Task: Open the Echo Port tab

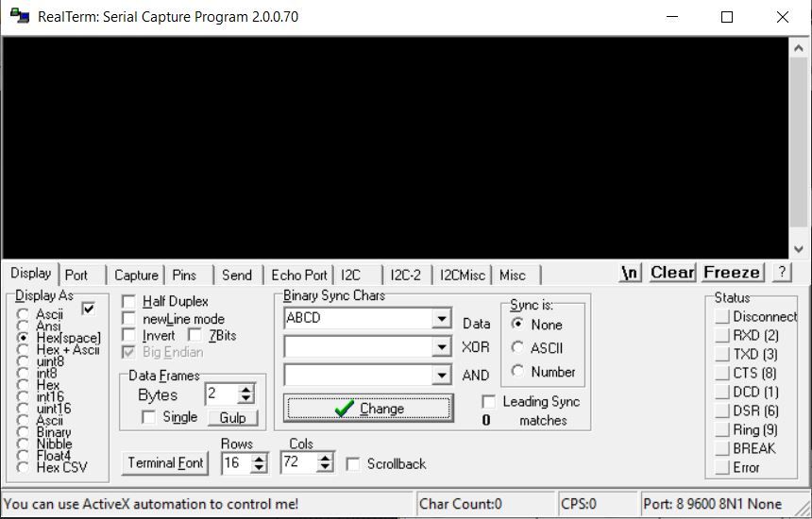Action: 298,276
